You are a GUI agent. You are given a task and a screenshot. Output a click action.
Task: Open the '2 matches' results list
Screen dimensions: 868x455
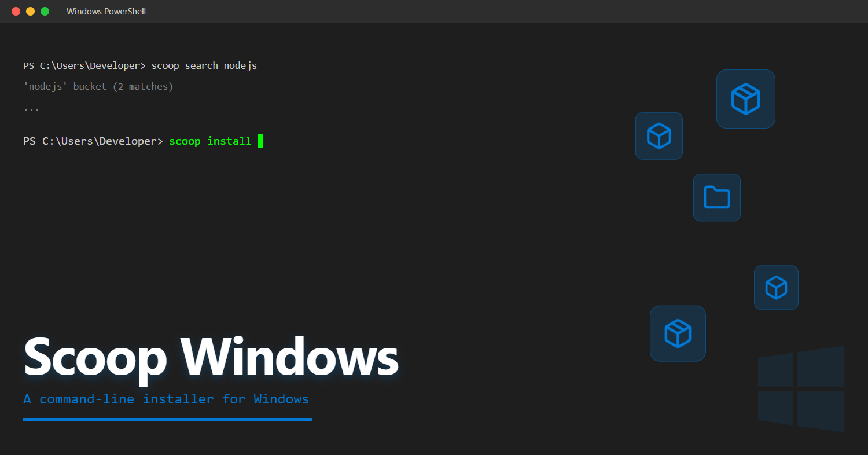point(143,86)
